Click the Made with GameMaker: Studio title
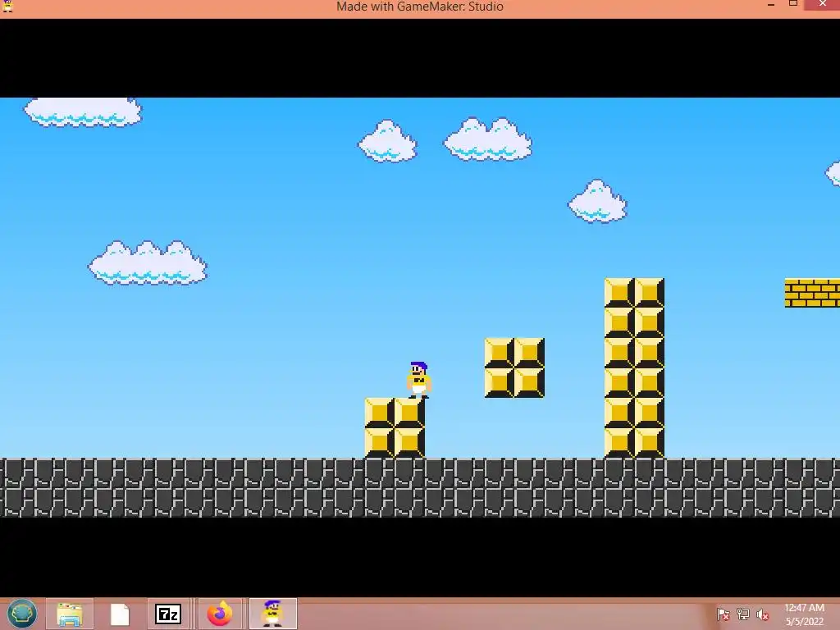The width and height of the screenshot is (840, 630). (419, 7)
